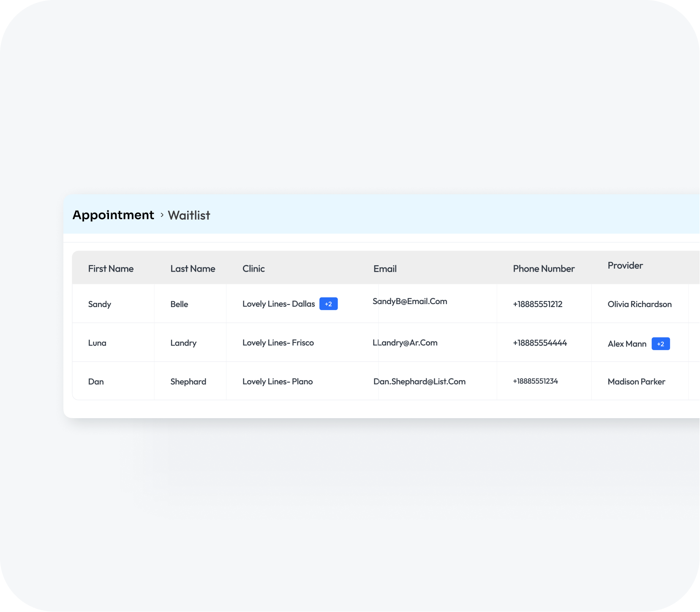Click the Last Name column header
This screenshot has height=612, width=700.
[x=193, y=269]
